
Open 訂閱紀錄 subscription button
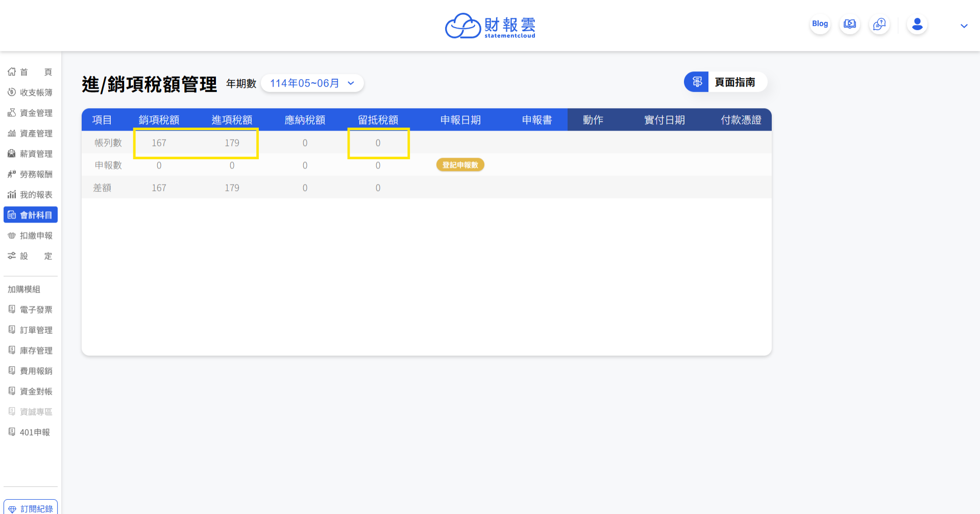31,508
